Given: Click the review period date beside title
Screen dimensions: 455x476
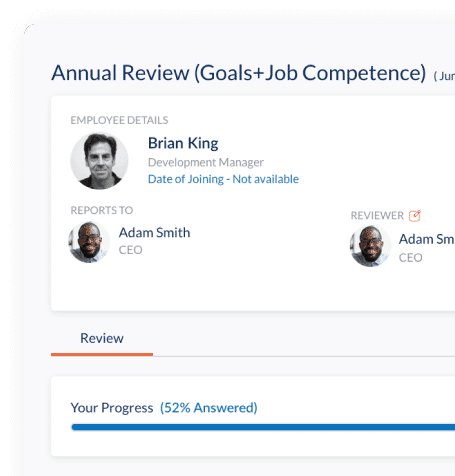Looking at the screenshot, I should tap(444, 76).
